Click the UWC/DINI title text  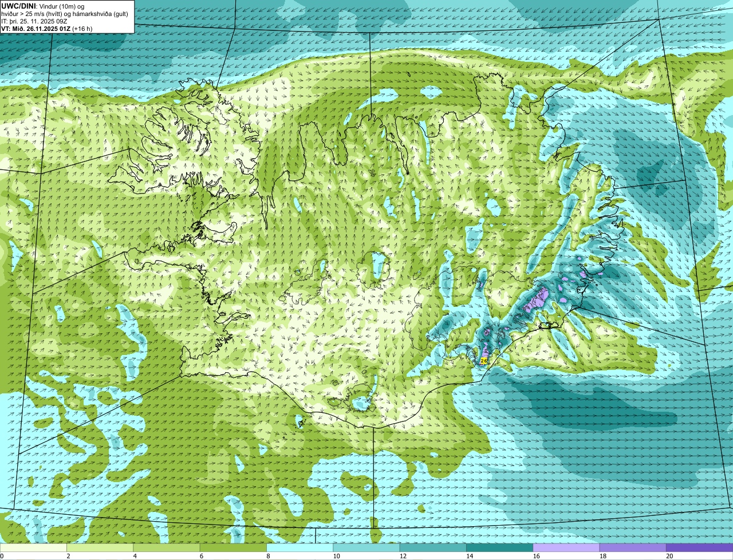pos(19,6)
